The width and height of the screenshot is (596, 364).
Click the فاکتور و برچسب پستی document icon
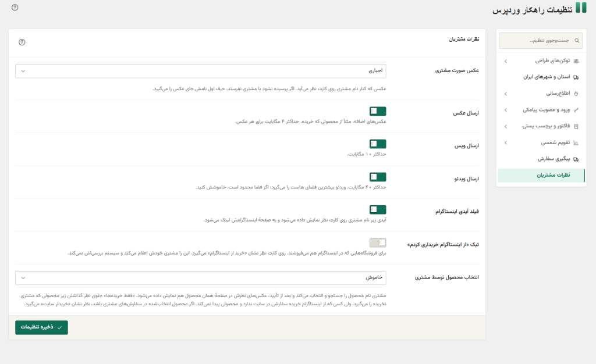[576, 126]
